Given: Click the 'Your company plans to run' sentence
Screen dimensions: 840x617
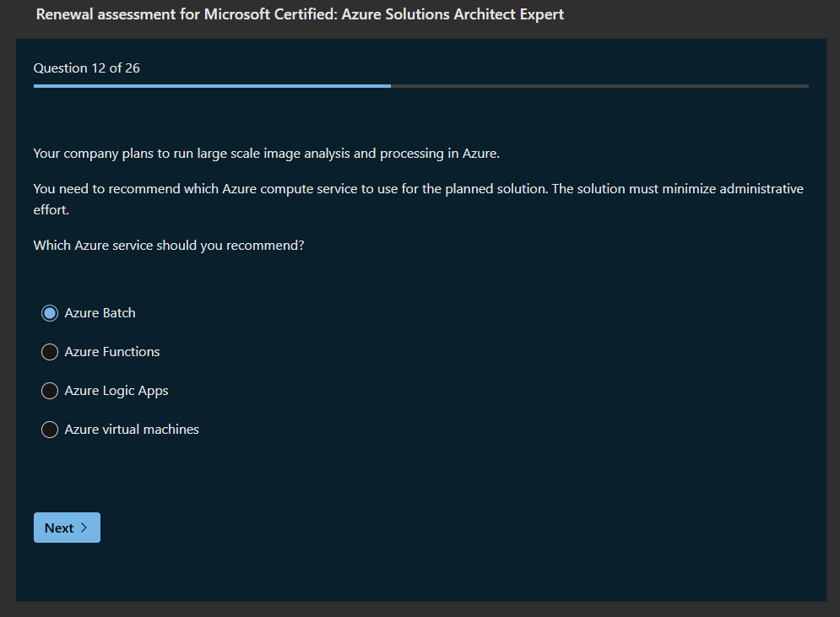Looking at the screenshot, I should pos(266,154).
